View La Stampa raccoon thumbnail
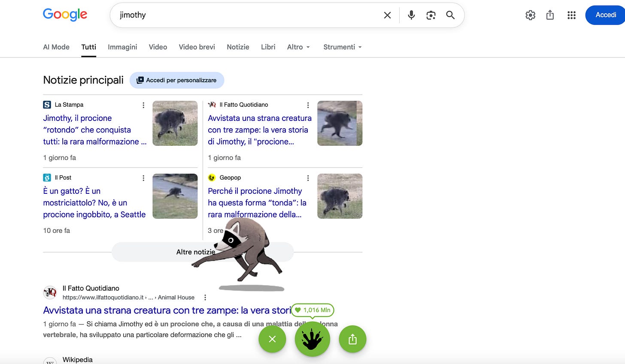Screen dimensions: 625x364 coord(175,123)
